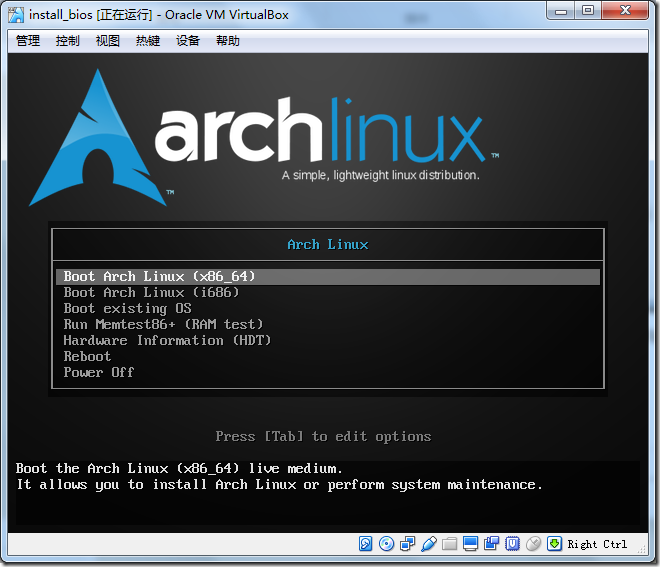Click the keyboard capture green arrow icon
The image size is (660, 567).
[554, 544]
